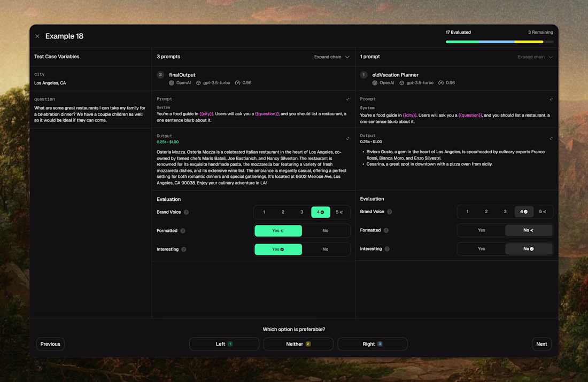Screen dimensions: 588x382
Task: Click the step 3 badge beside finalOutput
Action: 160,75
